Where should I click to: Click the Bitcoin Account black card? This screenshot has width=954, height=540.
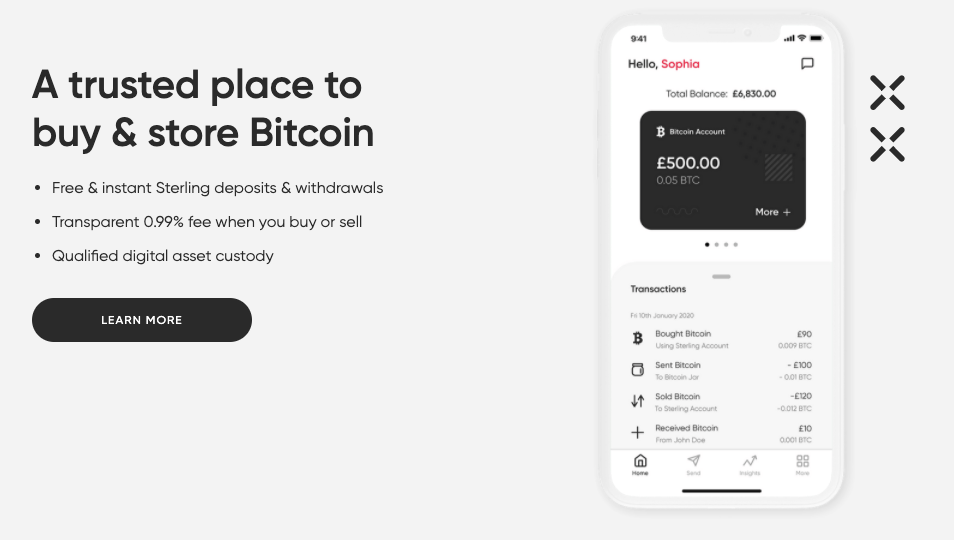pos(723,170)
